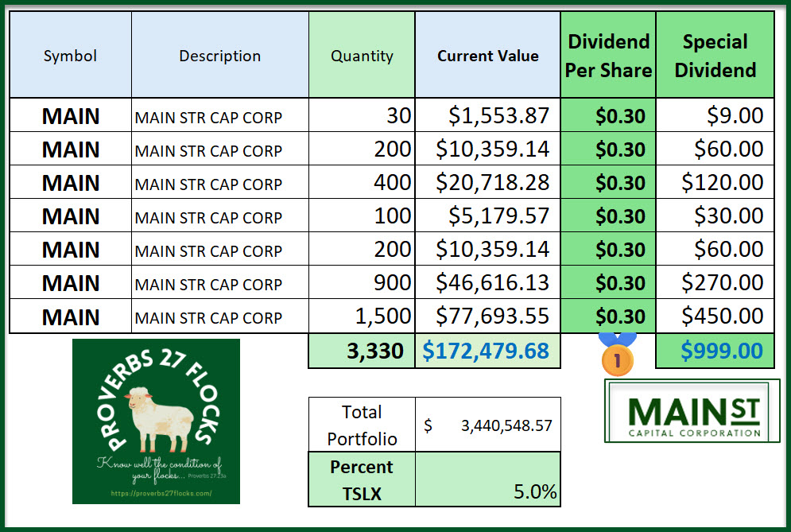This screenshot has width=791, height=532.
Task: Select the $172,479.68 total value cell
Action: pos(487,351)
